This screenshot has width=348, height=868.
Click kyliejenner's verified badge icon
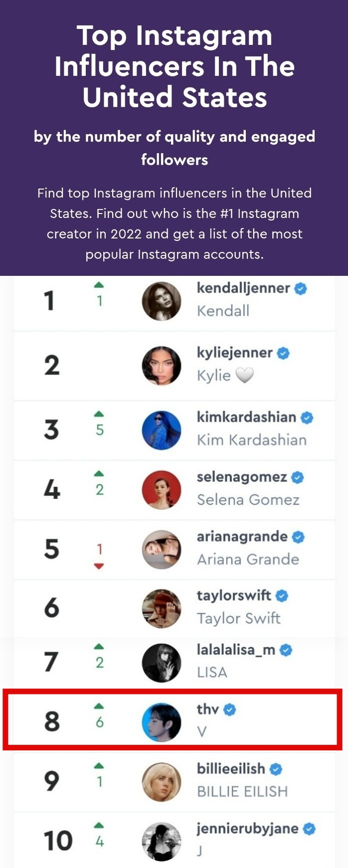click(283, 353)
